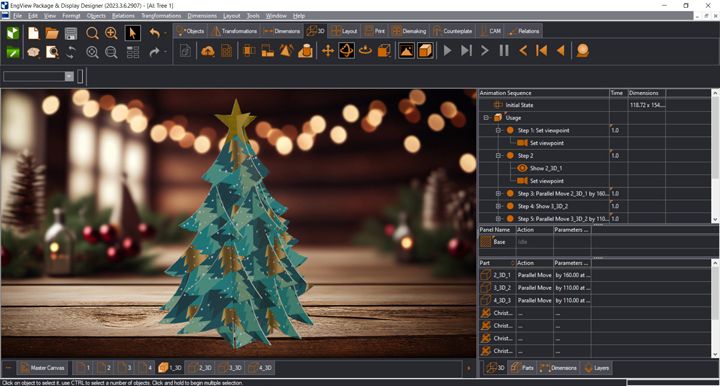Switch to the CAM toolbar tab
The width and height of the screenshot is (720, 386).
(x=490, y=31)
